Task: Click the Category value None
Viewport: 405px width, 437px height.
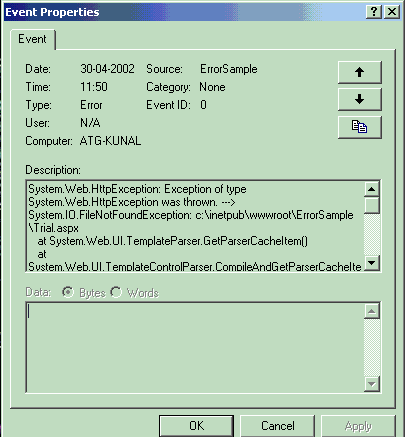Action: 212,87
